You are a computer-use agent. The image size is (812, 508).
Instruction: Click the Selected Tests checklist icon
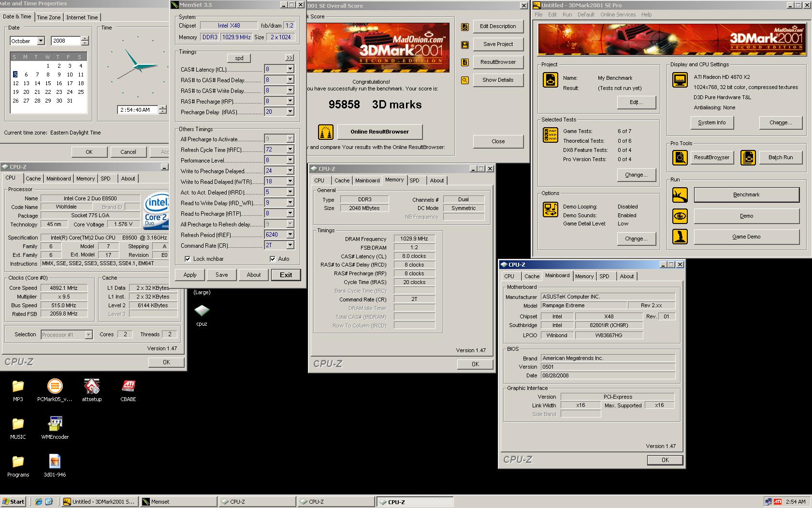pos(551,135)
